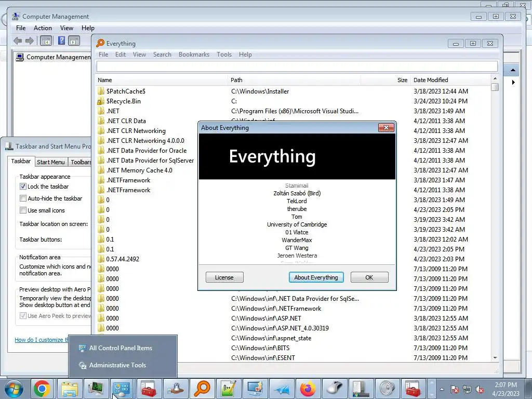Click folder icon beside 0.57.44.2492

(101, 259)
